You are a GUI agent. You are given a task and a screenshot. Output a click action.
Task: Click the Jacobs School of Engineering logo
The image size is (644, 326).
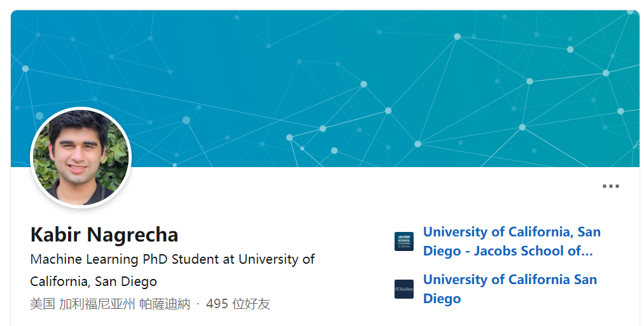(403, 241)
